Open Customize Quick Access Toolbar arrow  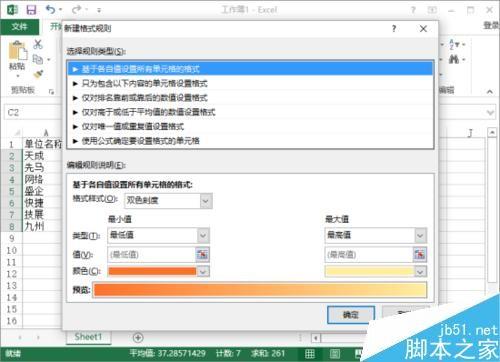(x=99, y=10)
